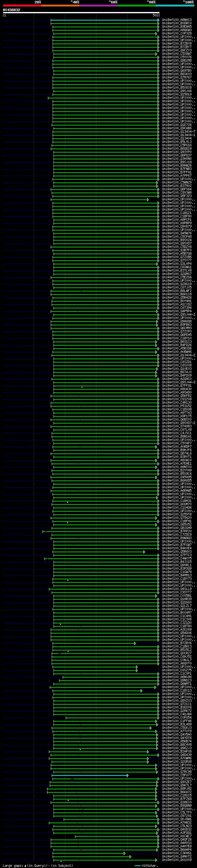This screenshot has height=868, width=197.
Task: Select hit UniRef100_A3GI69
Action: pyautogui.click(x=177, y=629)
